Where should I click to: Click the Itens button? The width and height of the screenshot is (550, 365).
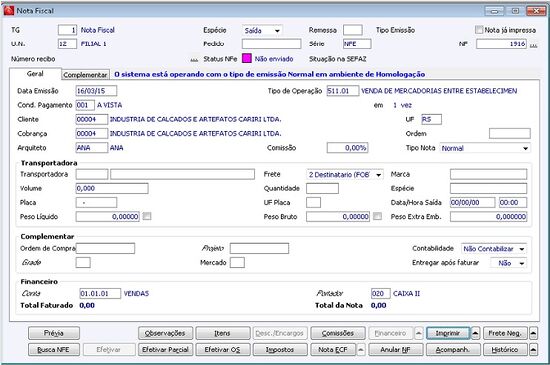click(x=222, y=333)
